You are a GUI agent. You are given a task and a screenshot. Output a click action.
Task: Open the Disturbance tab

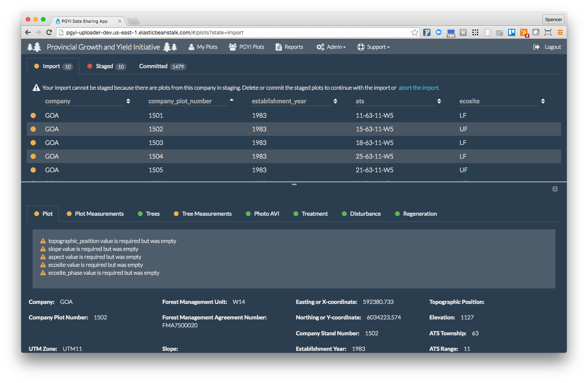point(361,214)
